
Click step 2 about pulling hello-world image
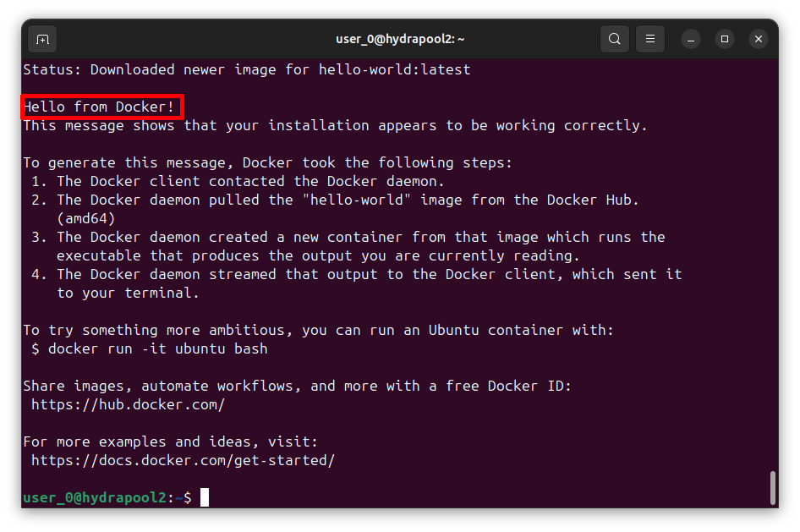click(347, 200)
